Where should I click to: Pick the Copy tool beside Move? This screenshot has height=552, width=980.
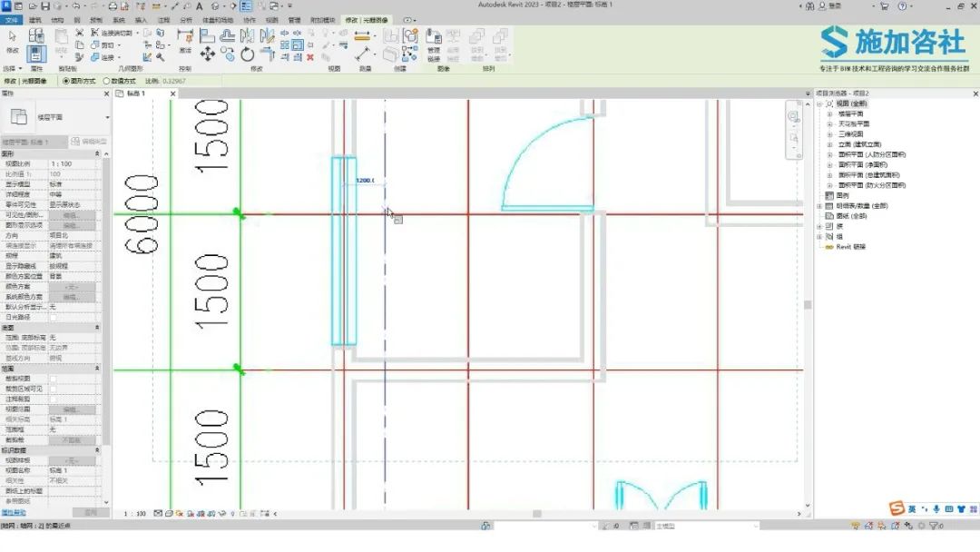[228, 54]
